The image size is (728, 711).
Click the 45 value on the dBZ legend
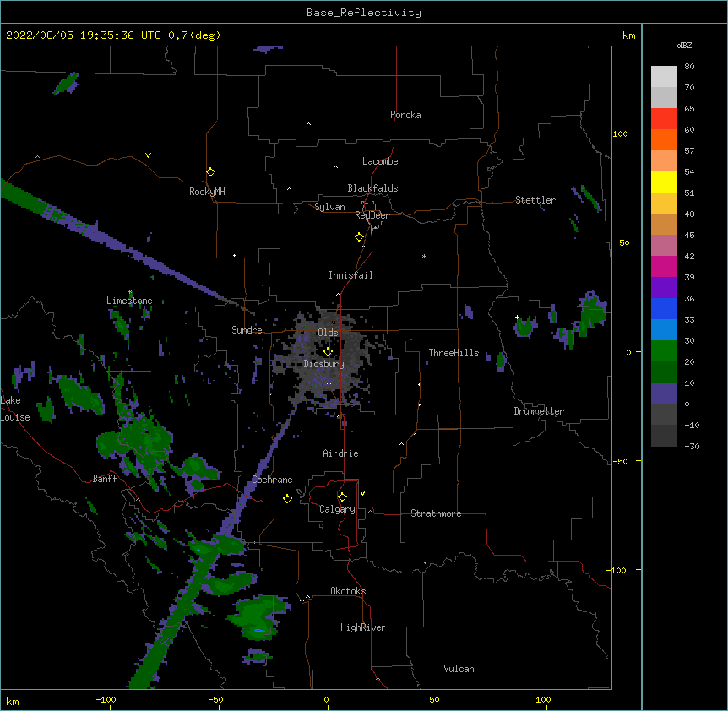689,236
